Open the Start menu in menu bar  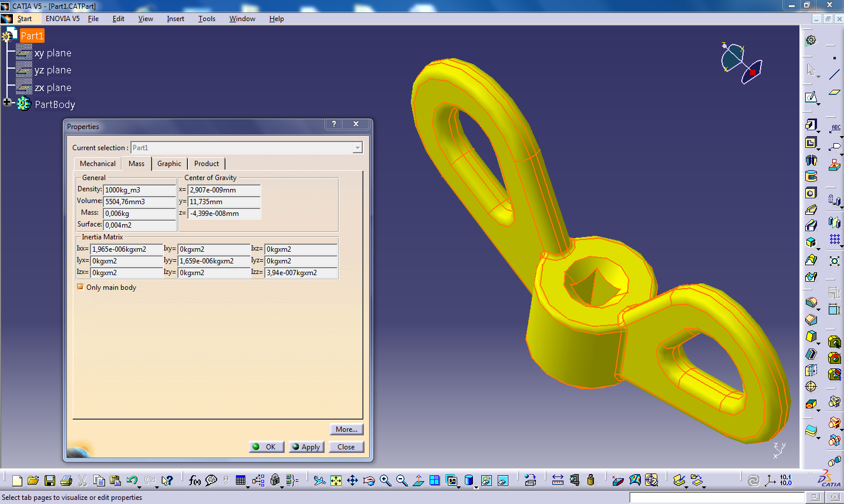(25, 19)
